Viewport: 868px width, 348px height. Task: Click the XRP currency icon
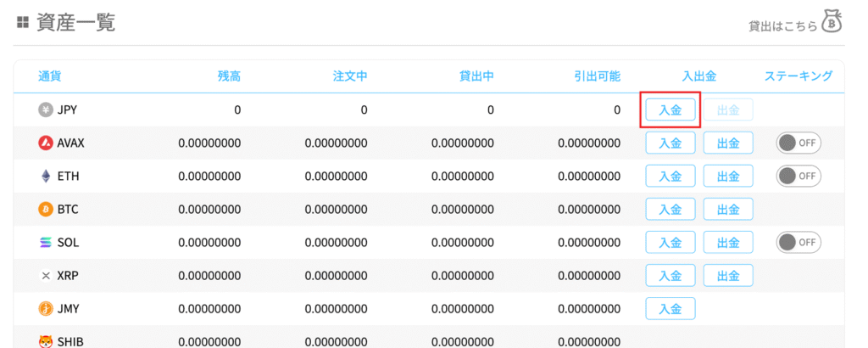click(x=46, y=276)
